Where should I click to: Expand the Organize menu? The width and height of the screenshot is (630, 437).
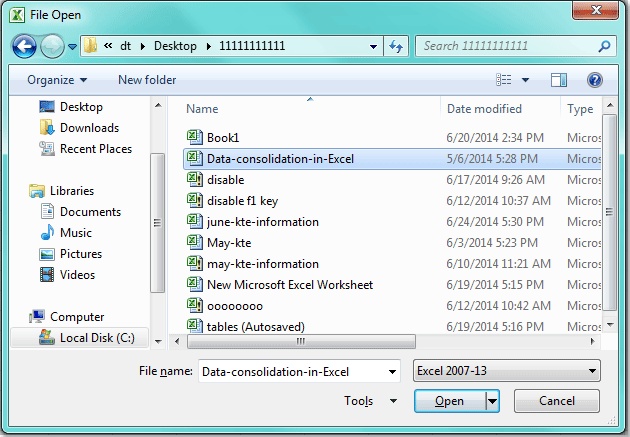pos(57,80)
